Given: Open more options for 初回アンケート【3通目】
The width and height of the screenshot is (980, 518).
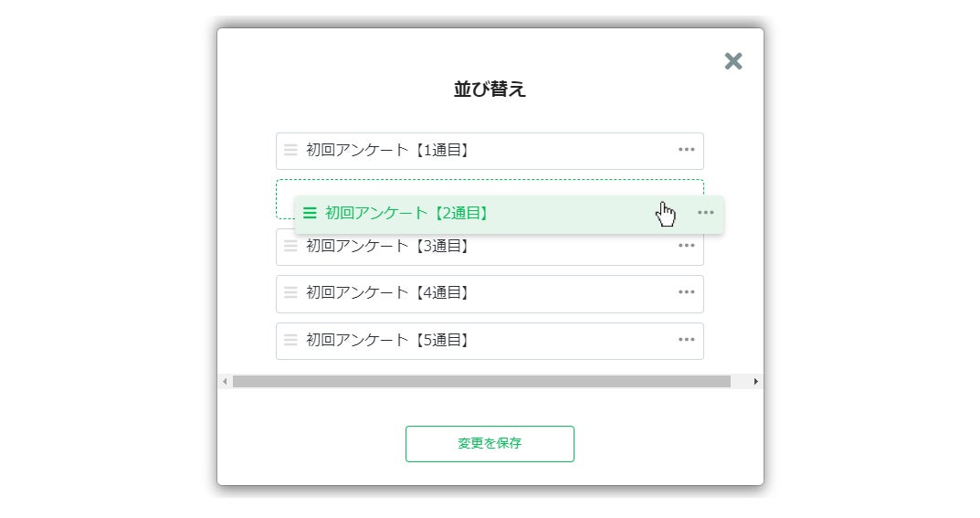Looking at the screenshot, I should pos(686,246).
